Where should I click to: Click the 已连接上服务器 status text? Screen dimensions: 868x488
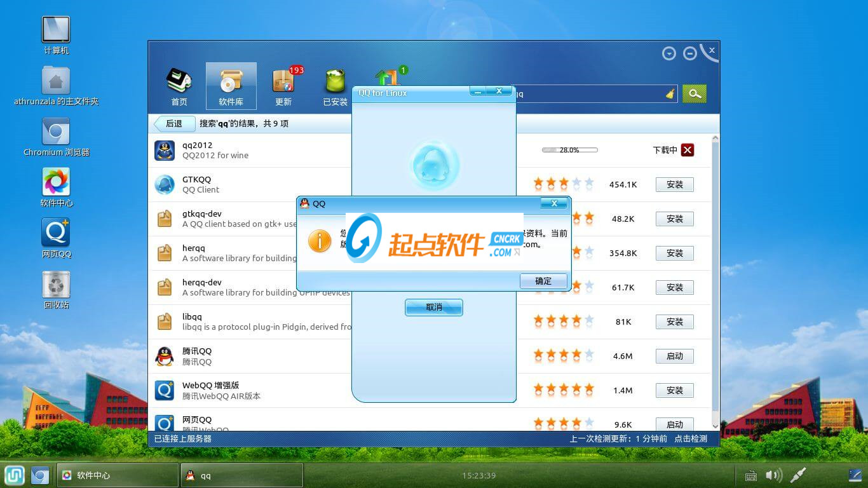(x=183, y=438)
